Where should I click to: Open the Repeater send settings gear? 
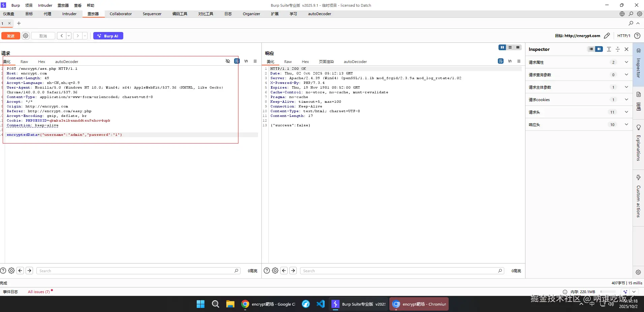(x=26, y=36)
